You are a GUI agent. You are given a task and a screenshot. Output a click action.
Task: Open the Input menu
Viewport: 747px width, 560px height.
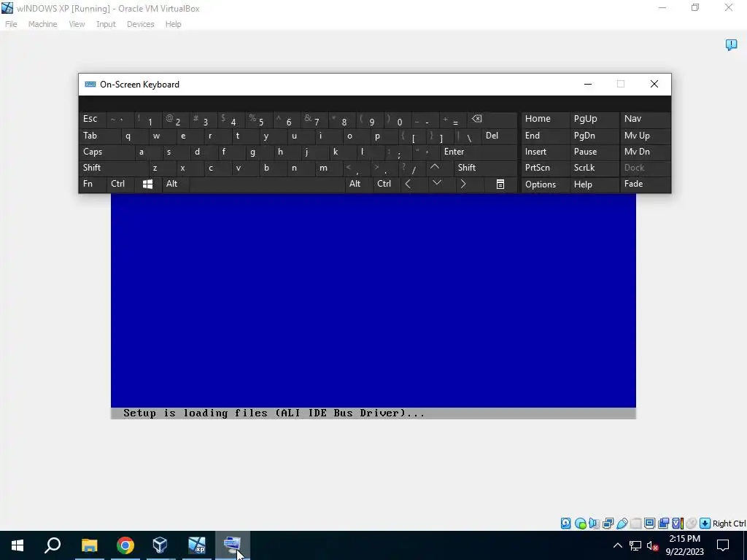pos(106,24)
